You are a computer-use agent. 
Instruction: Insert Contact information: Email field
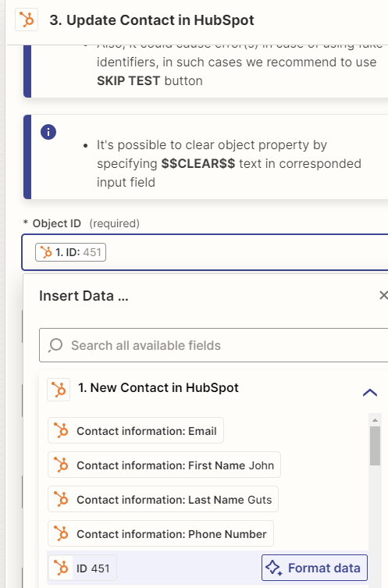(136, 430)
